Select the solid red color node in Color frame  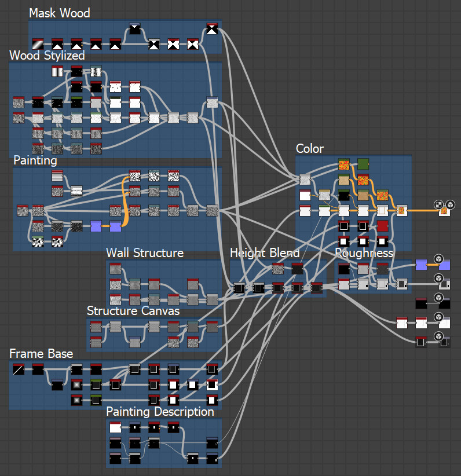pos(382,226)
